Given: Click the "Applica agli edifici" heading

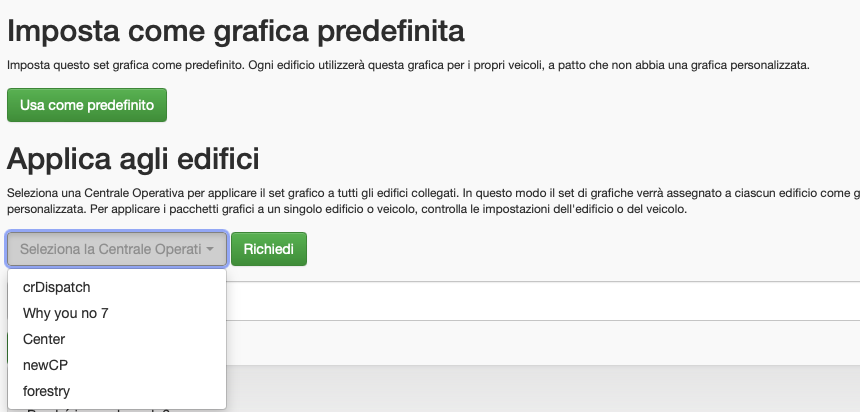Looking at the screenshot, I should 133,158.
